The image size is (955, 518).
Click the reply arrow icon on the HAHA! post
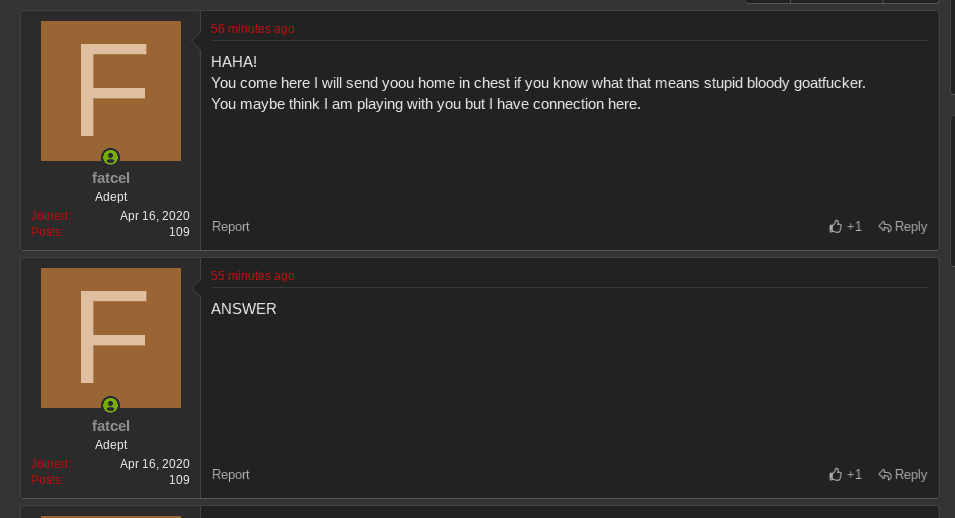pos(885,227)
